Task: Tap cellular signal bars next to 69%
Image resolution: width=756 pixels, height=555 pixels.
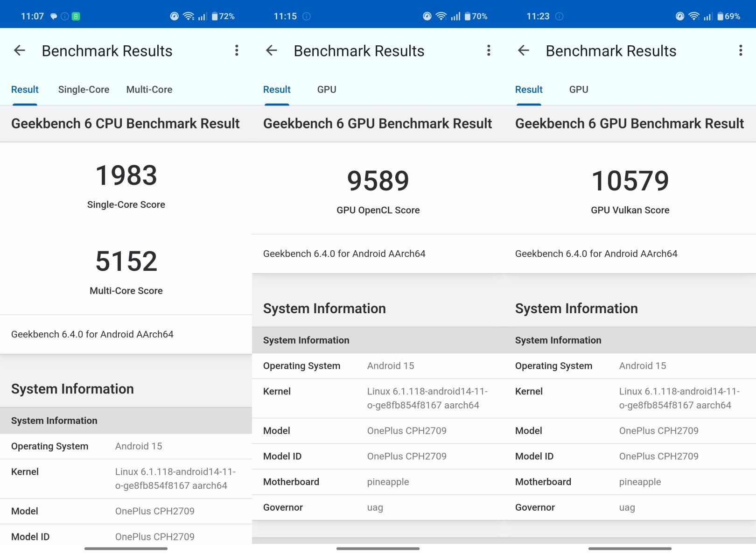Action: click(x=708, y=16)
